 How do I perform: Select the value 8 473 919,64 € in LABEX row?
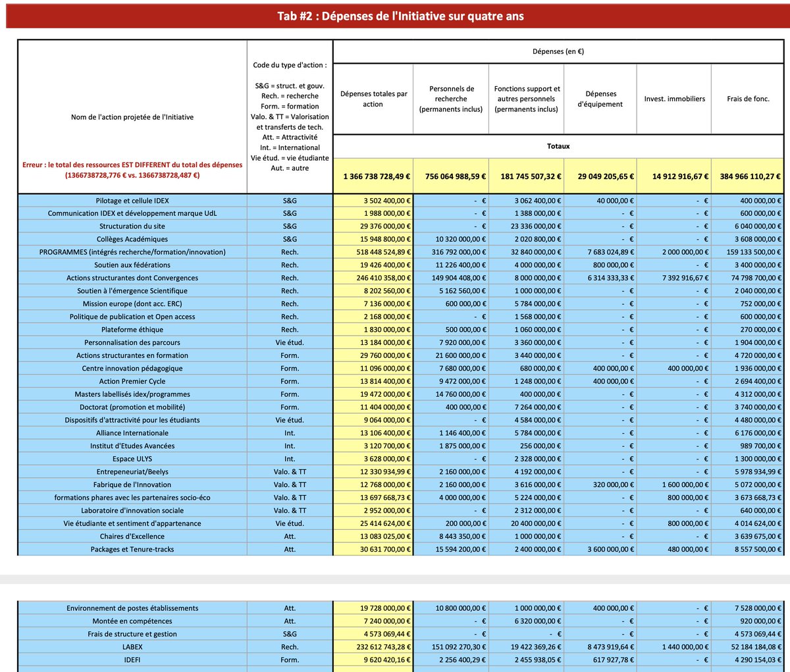click(600, 647)
